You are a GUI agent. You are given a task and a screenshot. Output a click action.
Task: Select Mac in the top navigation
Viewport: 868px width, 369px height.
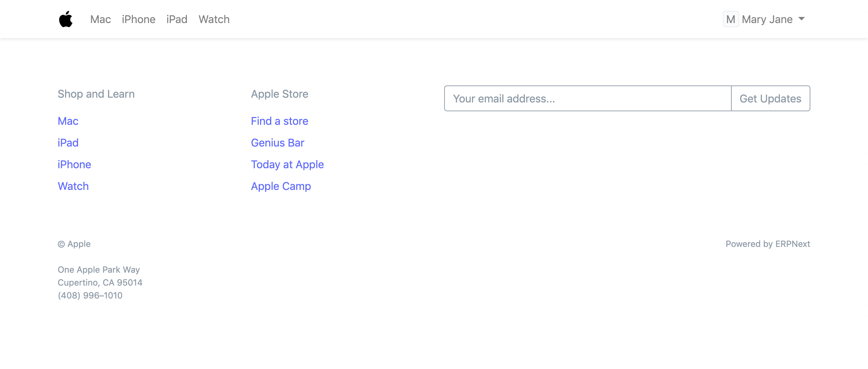(100, 19)
